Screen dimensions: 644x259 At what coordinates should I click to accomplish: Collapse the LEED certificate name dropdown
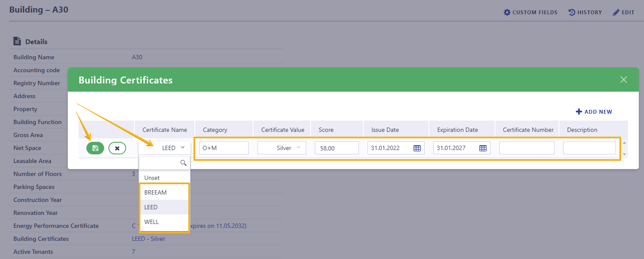(x=165, y=148)
